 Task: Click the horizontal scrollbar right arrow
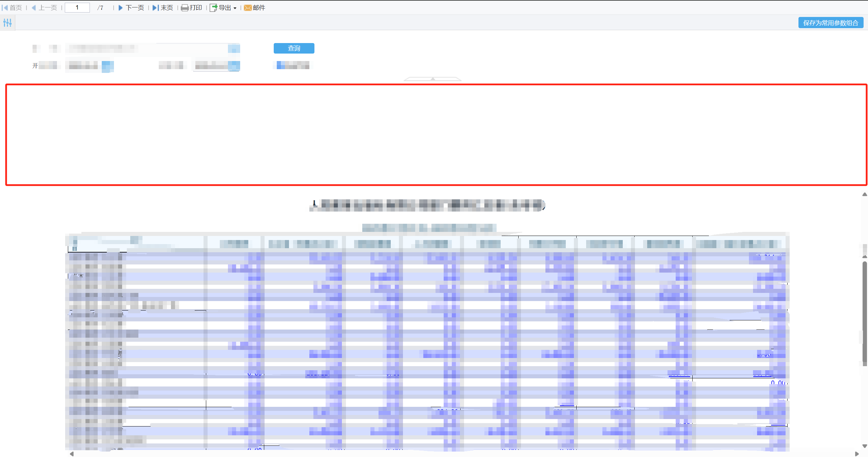857,454
